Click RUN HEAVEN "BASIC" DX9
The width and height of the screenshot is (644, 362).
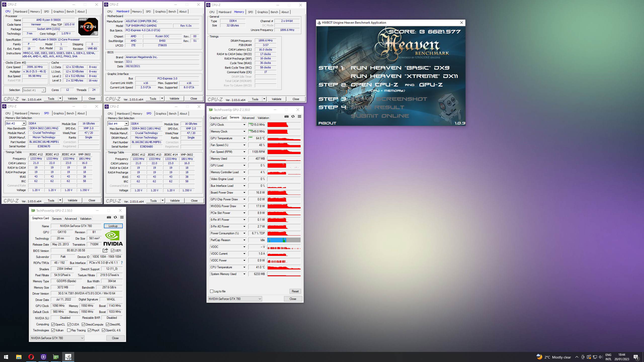point(400,68)
